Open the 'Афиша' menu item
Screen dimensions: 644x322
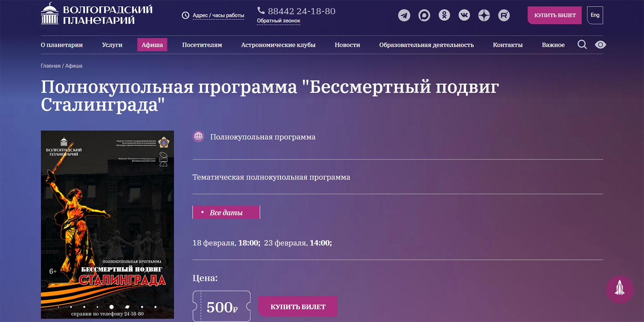tap(152, 45)
